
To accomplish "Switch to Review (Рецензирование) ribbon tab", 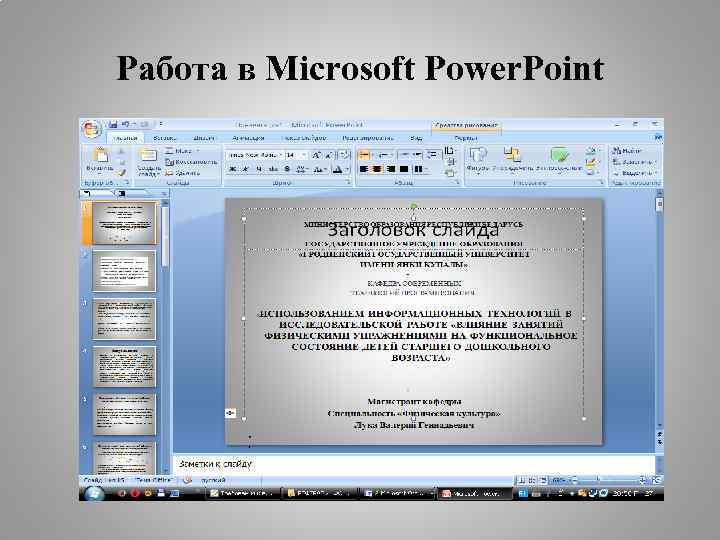I will tap(368, 138).
